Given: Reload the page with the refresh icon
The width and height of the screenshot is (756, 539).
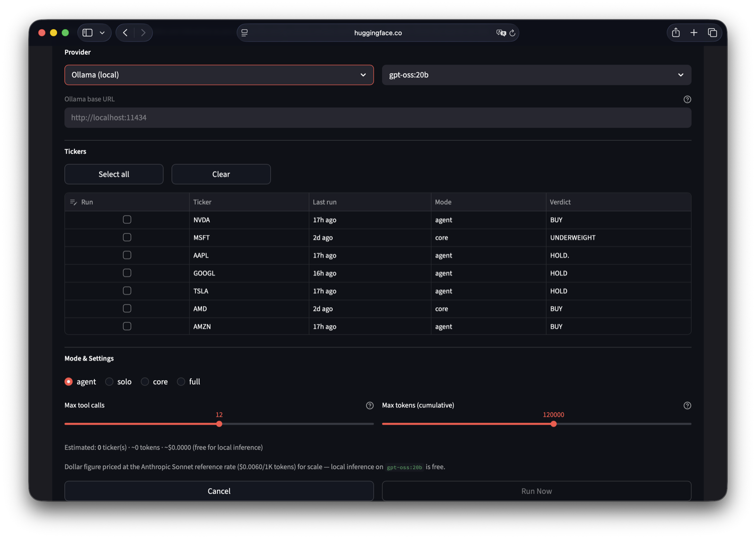Looking at the screenshot, I should (x=512, y=33).
